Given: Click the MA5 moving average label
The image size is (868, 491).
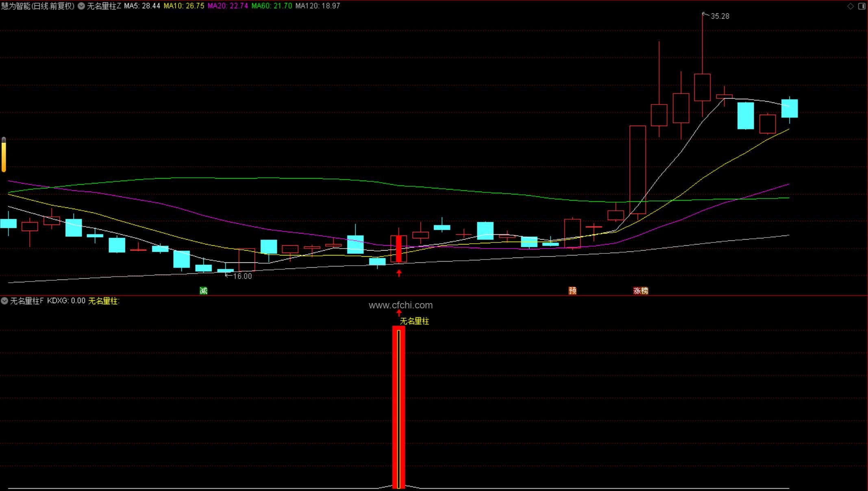Looking at the screenshot, I should (x=142, y=6).
